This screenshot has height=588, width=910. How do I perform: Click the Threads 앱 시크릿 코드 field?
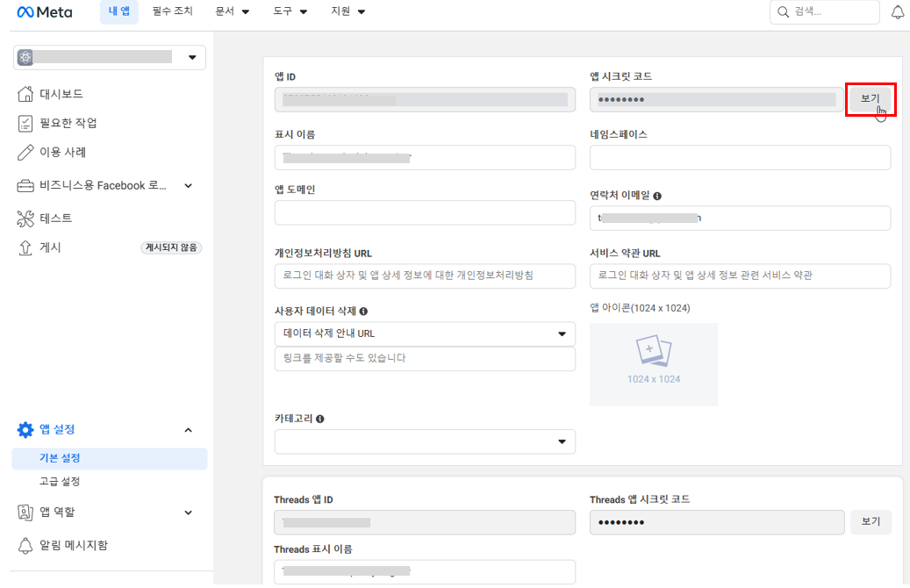(x=717, y=522)
